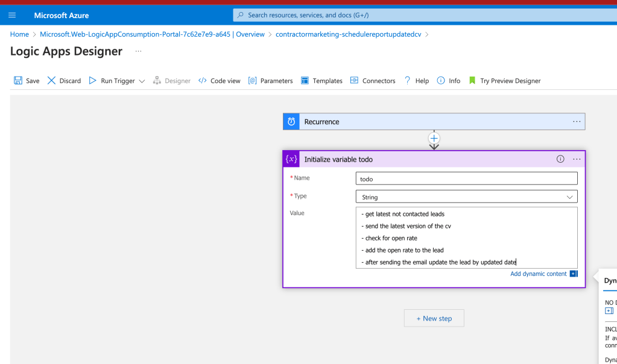The width and height of the screenshot is (617, 364).
Task: Open Connectors from the toolbar
Action: (x=379, y=81)
